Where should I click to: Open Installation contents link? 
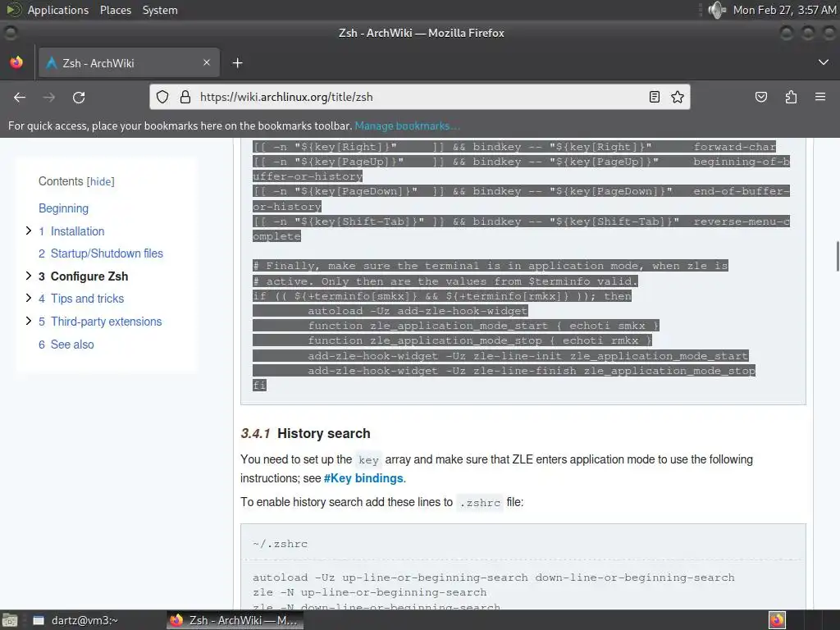(x=71, y=231)
